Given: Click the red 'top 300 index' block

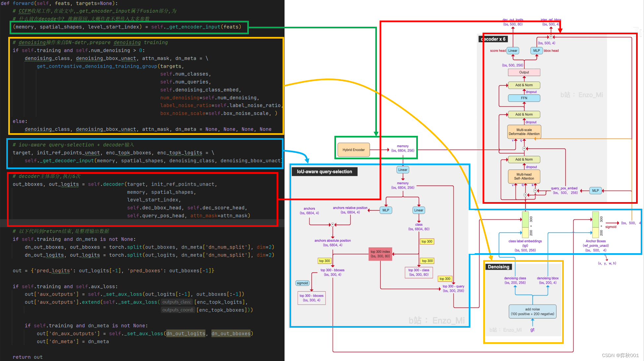Looking at the screenshot, I should [x=380, y=254].
